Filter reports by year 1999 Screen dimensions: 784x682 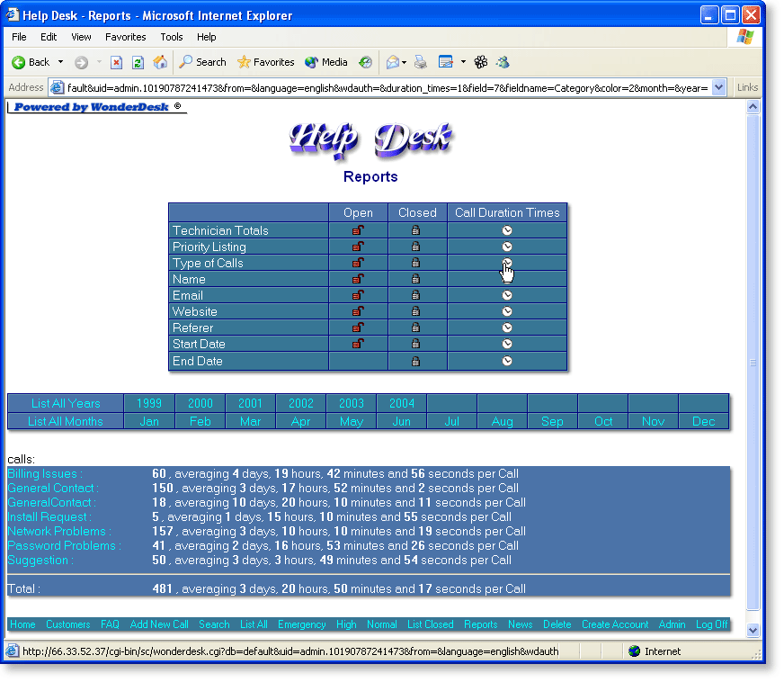click(149, 403)
